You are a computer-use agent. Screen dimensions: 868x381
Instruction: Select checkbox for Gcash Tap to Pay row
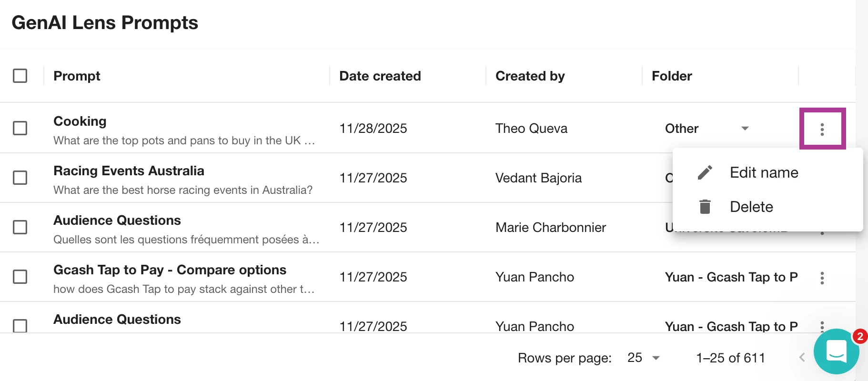click(x=20, y=277)
